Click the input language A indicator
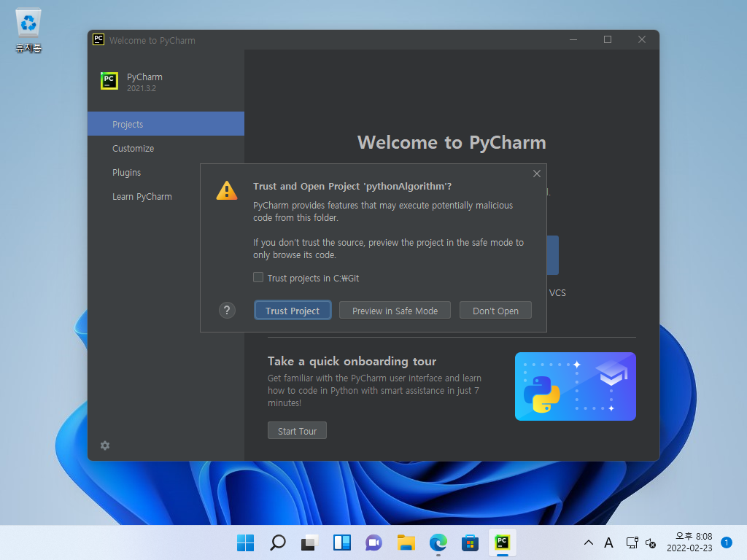747x560 pixels. pyautogui.click(x=608, y=542)
